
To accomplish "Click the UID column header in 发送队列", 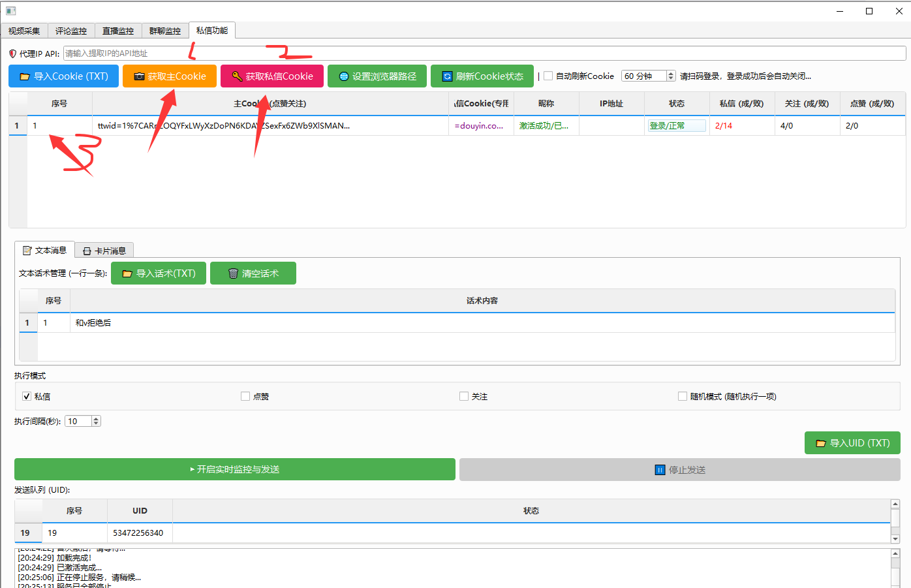I will coord(140,511).
